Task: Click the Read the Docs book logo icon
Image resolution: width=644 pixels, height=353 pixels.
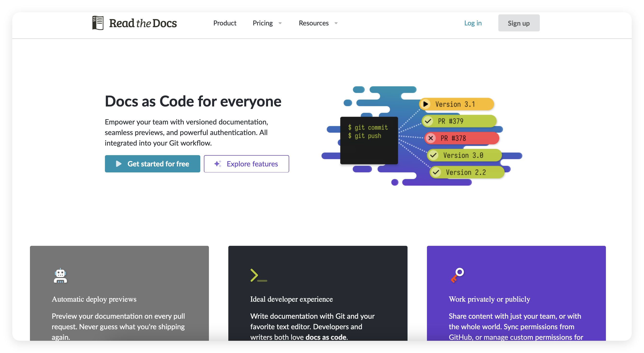Action: pos(98,23)
